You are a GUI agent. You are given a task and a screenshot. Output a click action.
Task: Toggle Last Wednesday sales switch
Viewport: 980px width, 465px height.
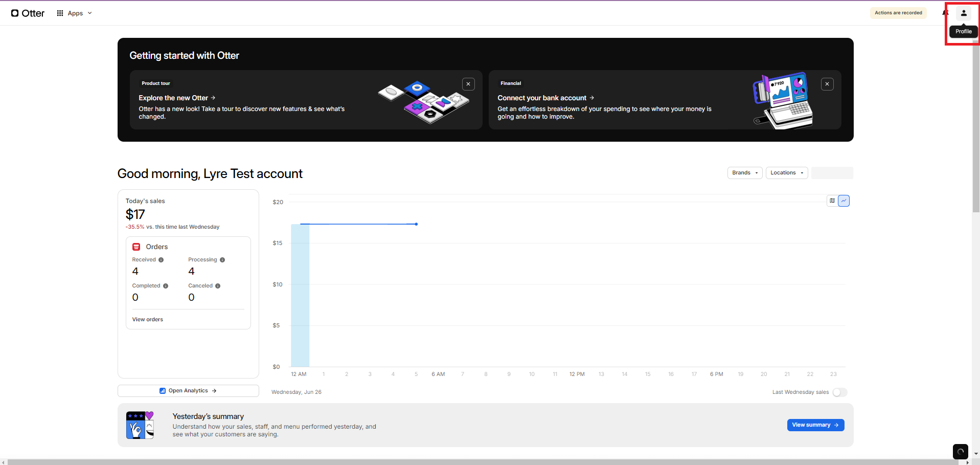(x=839, y=392)
